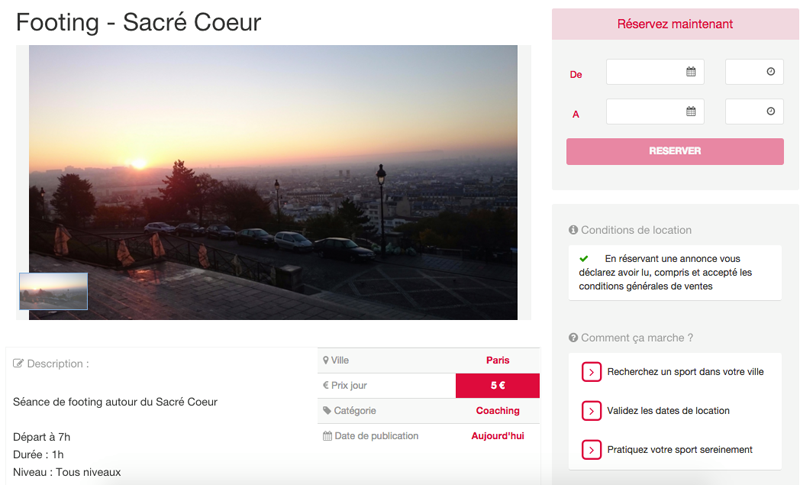Viewport: 800px width, 485px height.
Task: Focus the De start date input
Action: [x=655, y=72]
